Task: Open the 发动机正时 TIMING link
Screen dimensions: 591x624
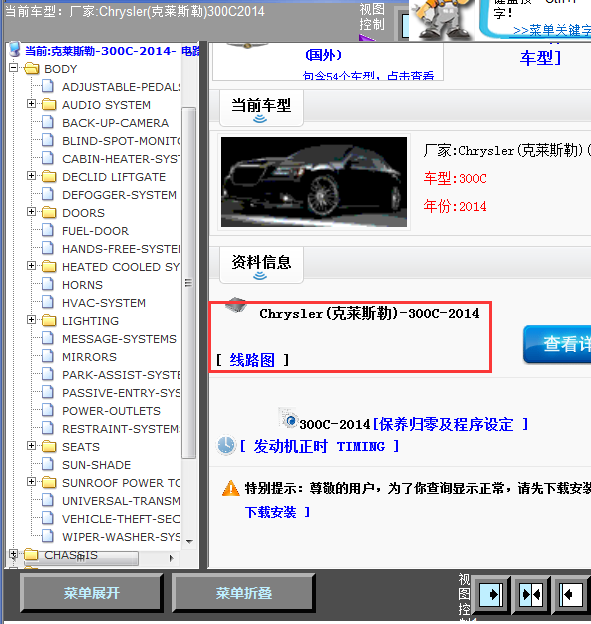Action: (x=319, y=446)
